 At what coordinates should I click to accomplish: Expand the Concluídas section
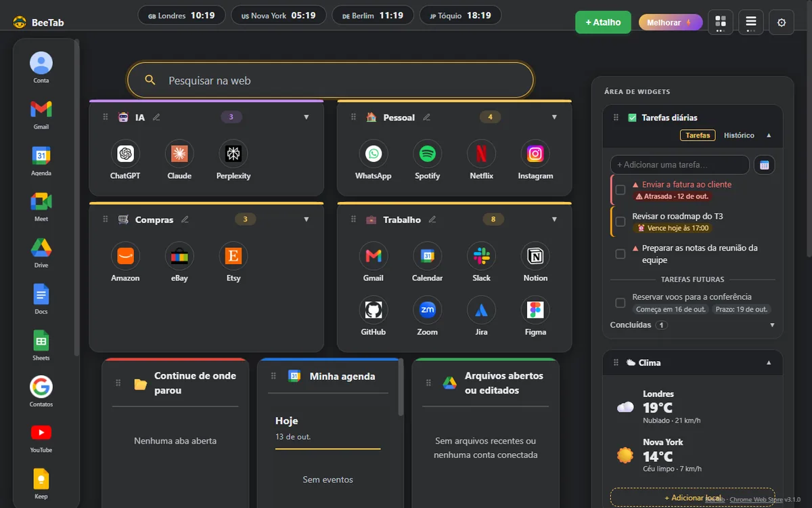(x=772, y=325)
